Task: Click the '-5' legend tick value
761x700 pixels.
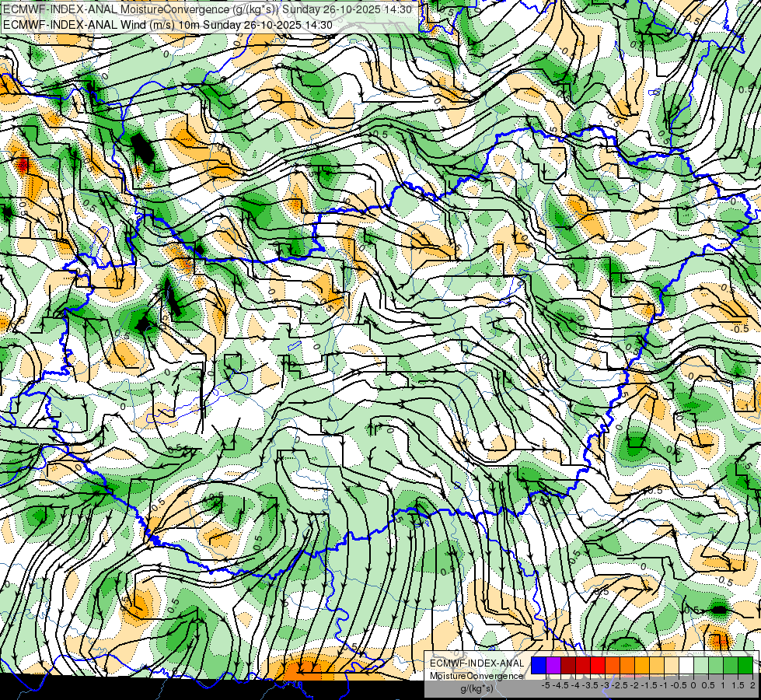Action: 546,685
